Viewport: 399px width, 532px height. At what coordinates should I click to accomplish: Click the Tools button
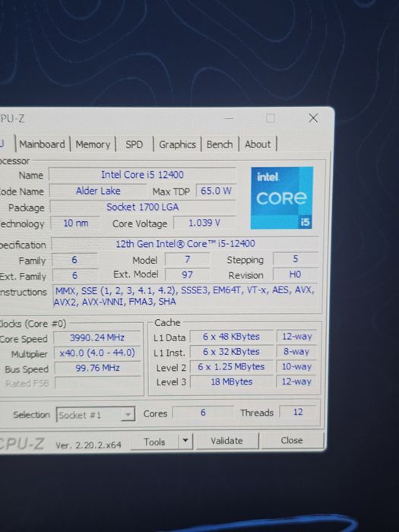click(x=154, y=442)
